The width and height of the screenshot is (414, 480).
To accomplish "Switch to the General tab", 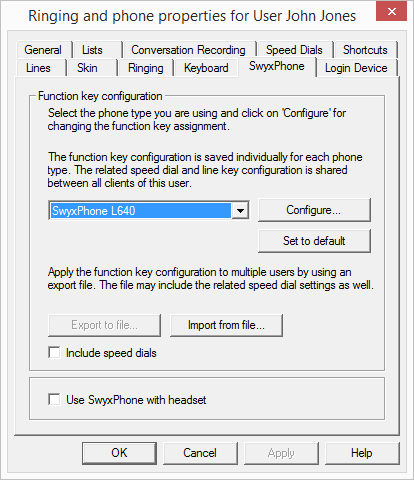I will coord(43,50).
